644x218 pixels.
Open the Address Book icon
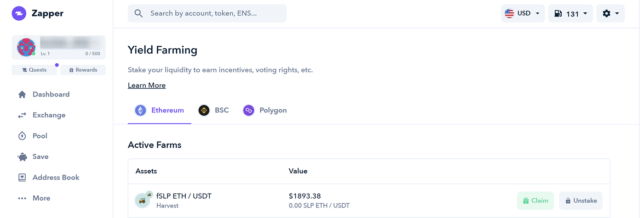(x=22, y=178)
